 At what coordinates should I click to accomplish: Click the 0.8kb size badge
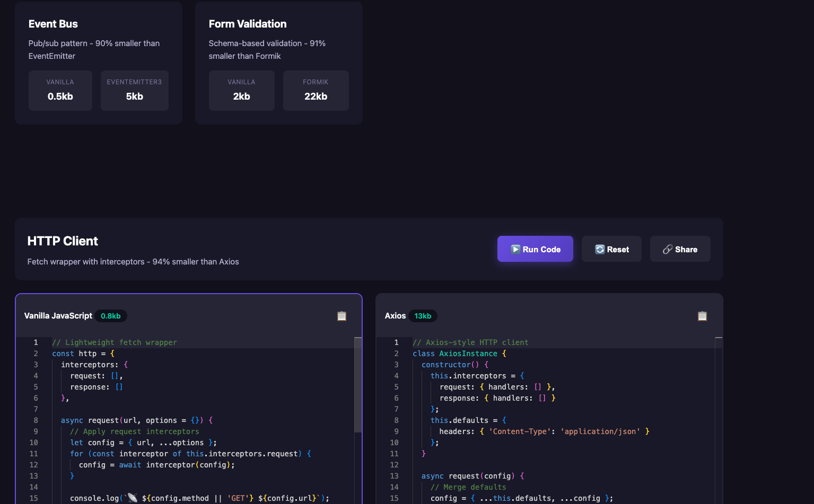(111, 315)
